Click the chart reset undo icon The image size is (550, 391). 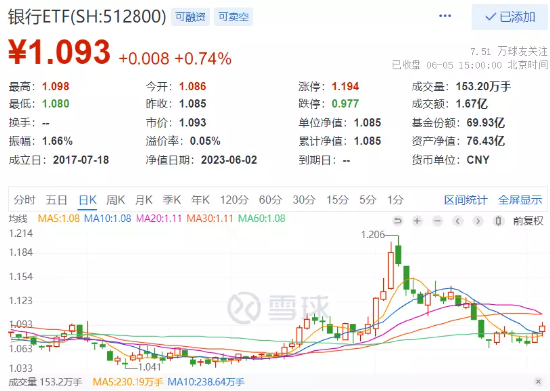pyautogui.click(x=398, y=221)
